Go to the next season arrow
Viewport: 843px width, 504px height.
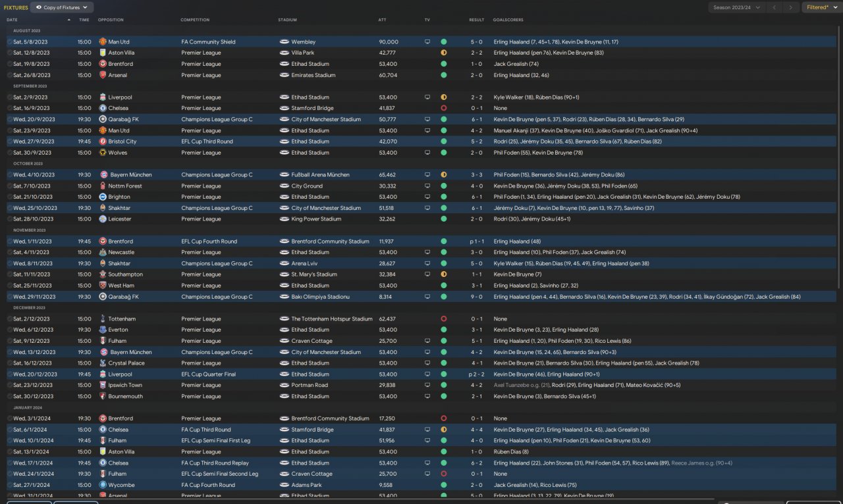click(791, 7)
